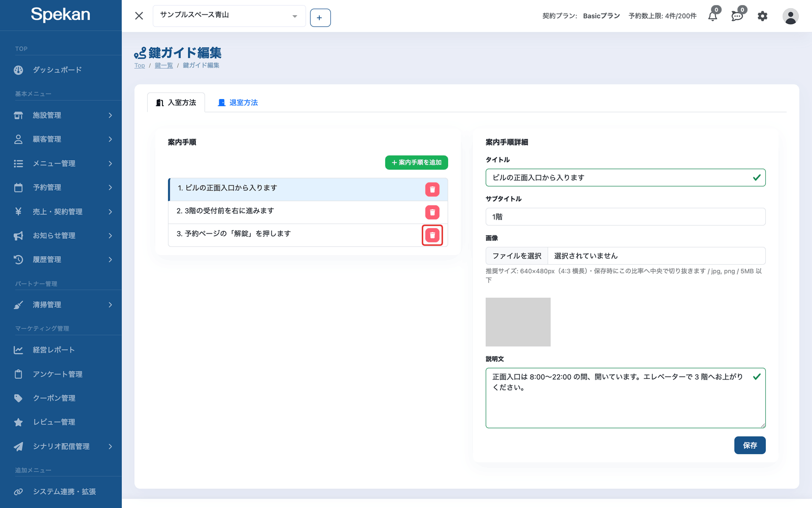Viewport: 812px width, 508px height.
Task: Click the 保存 button
Action: pyautogui.click(x=750, y=446)
